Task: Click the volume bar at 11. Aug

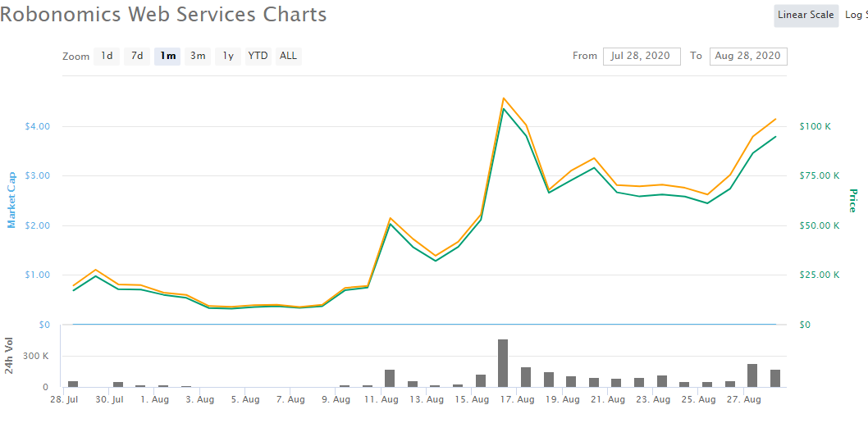Action: [x=390, y=378]
